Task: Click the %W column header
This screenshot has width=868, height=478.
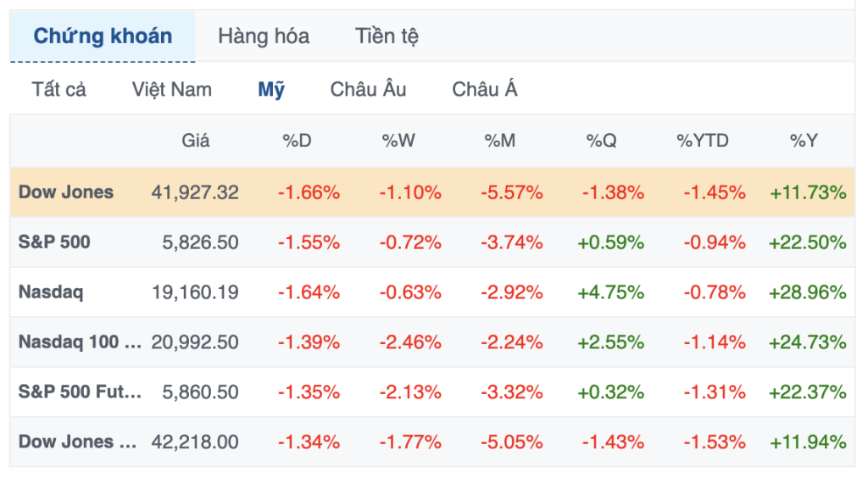Action: 398,141
